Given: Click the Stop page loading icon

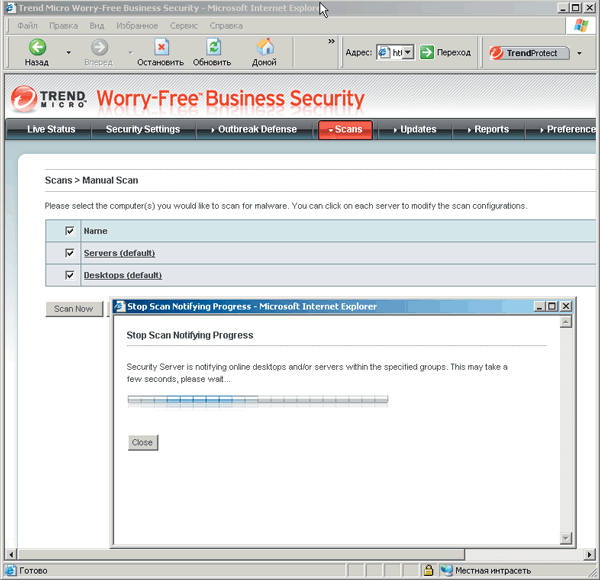Looking at the screenshot, I should pyautogui.click(x=161, y=47).
